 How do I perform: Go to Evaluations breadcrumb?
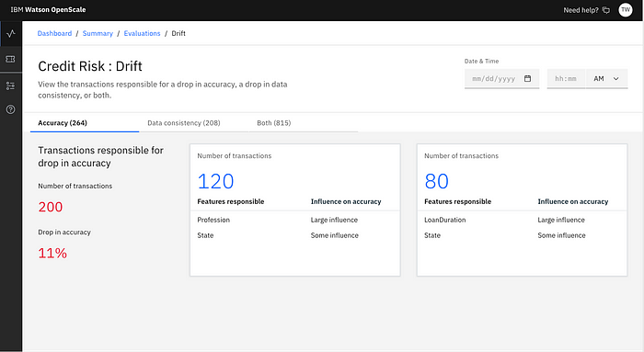(x=142, y=33)
